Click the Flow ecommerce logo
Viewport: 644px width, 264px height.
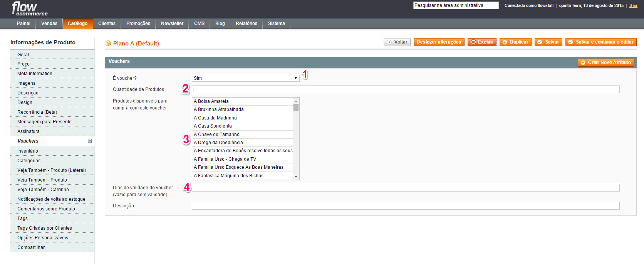30,8
